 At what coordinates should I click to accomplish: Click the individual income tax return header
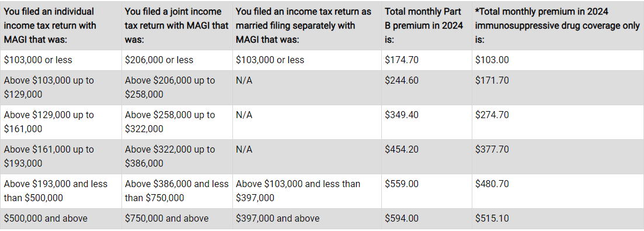point(61,25)
